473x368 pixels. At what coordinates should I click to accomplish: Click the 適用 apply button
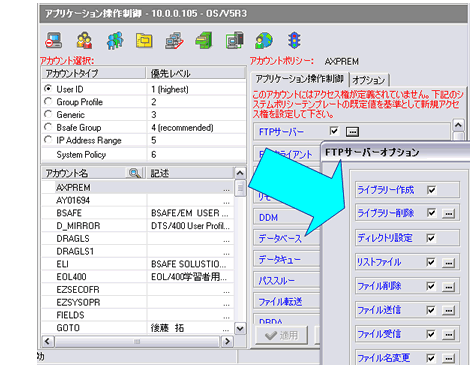282,335
